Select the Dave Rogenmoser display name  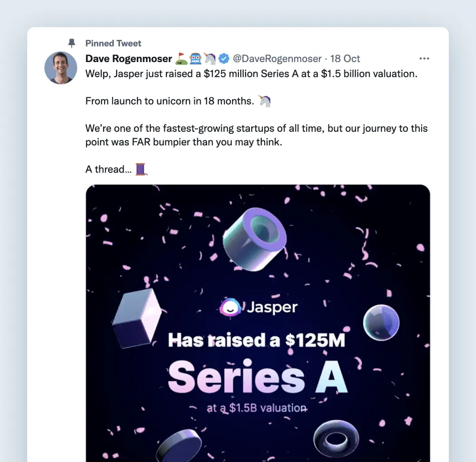(129, 58)
